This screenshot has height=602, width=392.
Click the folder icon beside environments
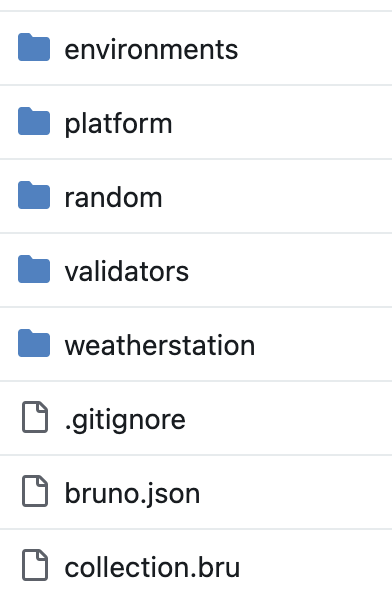34,47
